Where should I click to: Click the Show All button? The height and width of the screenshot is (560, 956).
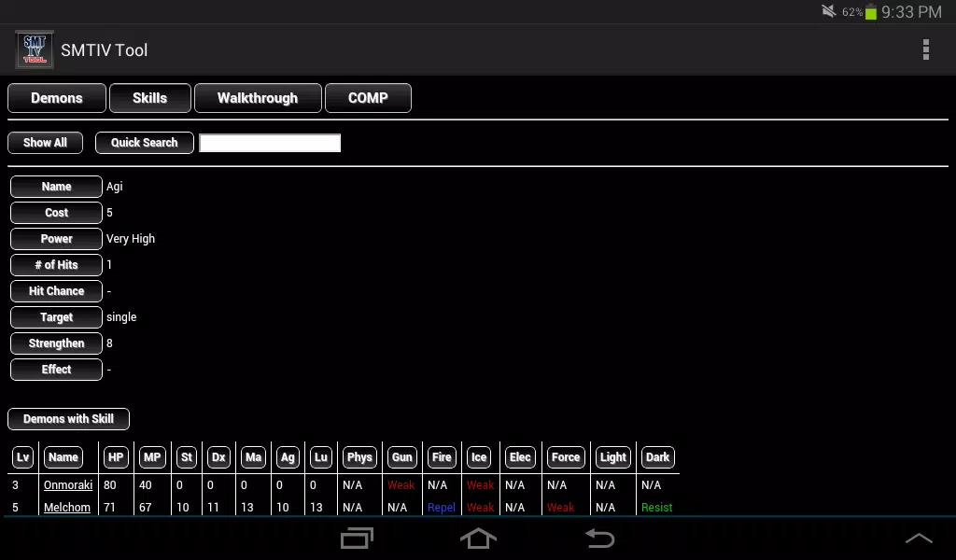(45, 143)
